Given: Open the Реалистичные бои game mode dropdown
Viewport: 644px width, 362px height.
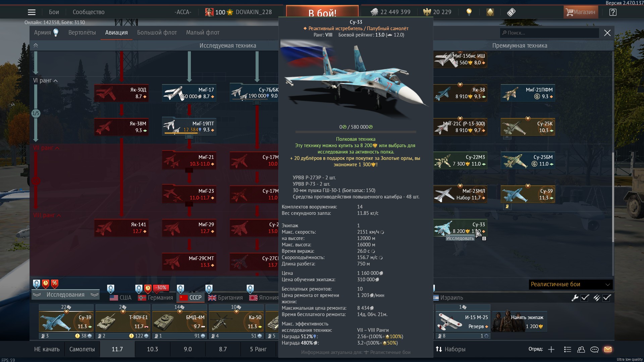Looking at the screenshot, I should click(570, 284).
